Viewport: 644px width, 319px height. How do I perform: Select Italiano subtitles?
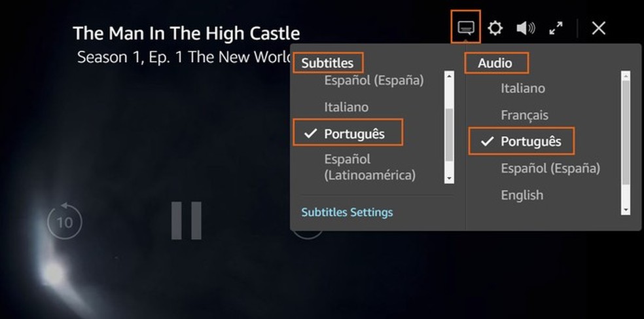[346, 107]
